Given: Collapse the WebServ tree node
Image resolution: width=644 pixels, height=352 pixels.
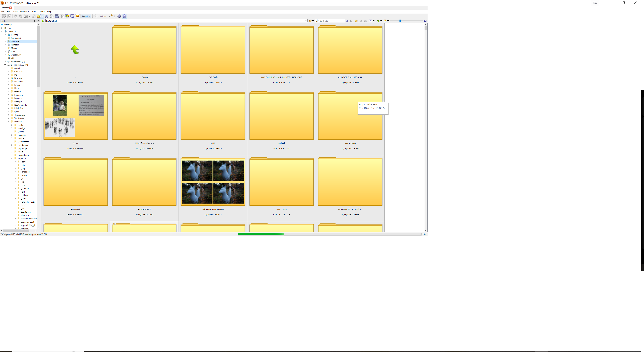Looking at the screenshot, I should pos(9,122).
